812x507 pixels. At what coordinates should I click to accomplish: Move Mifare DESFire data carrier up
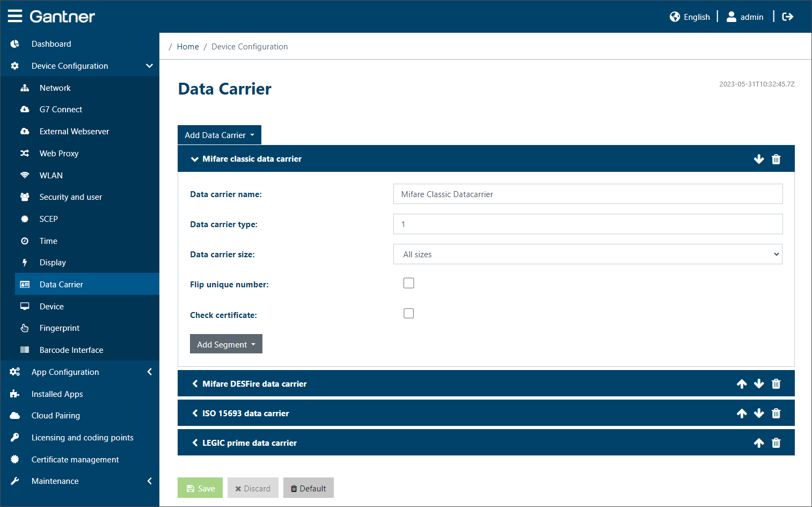742,383
